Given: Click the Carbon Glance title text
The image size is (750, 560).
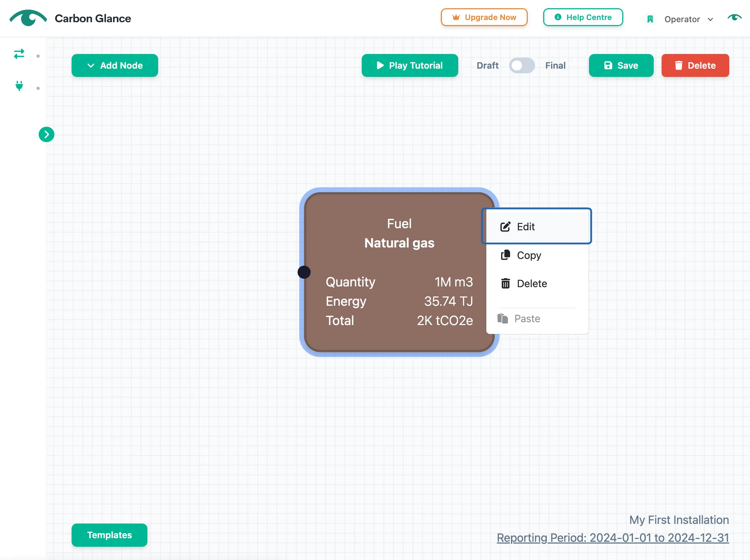Looking at the screenshot, I should coord(93,18).
